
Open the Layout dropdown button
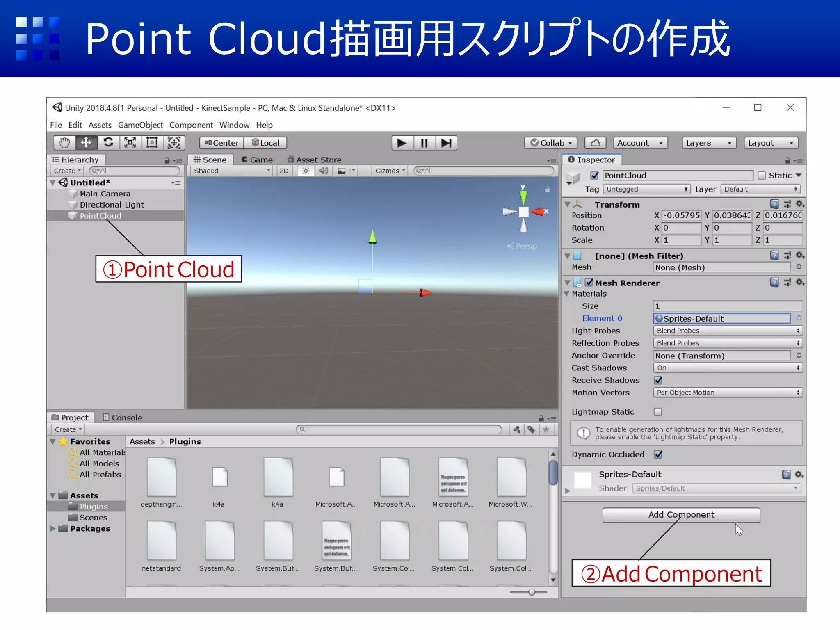(771, 143)
